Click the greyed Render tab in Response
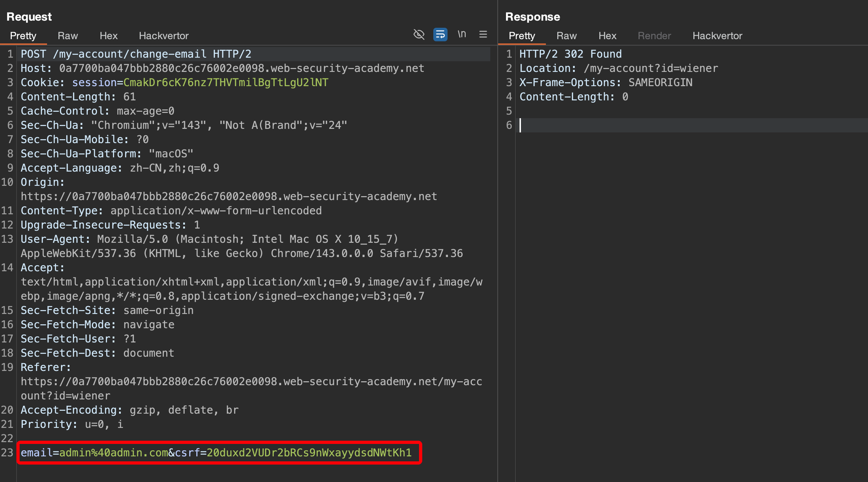The height and width of the screenshot is (482, 868). 654,36
